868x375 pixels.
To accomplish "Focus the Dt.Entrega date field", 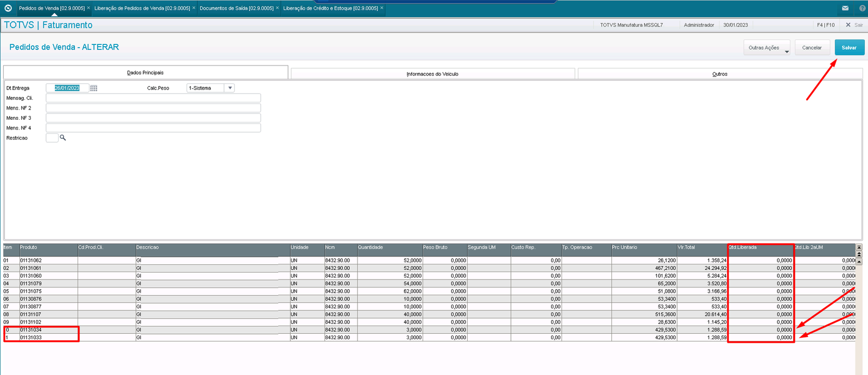I will click(x=67, y=88).
